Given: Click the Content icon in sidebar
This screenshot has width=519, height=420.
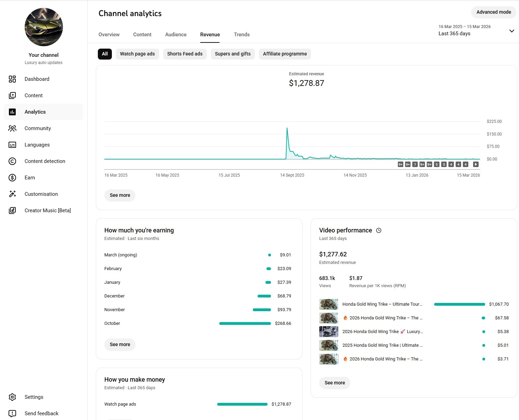Looking at the screenshot, I should pos(12,96).
